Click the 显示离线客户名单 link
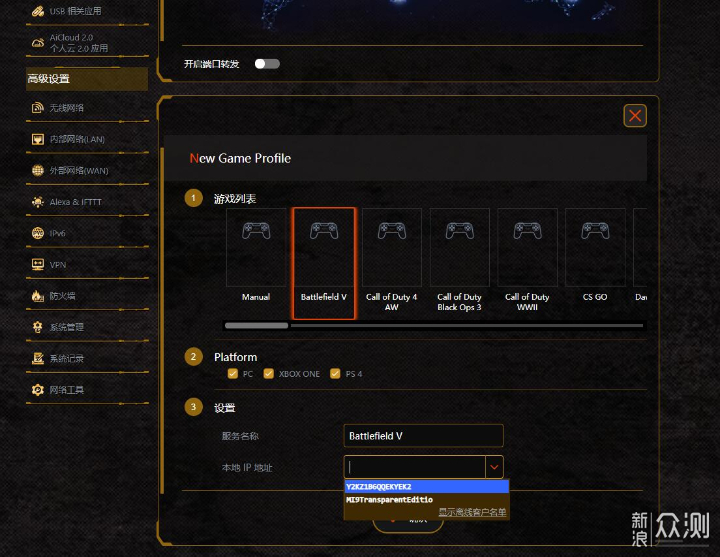Image resolution: width=720 pixels, height=557 pixels. [472, 512]
